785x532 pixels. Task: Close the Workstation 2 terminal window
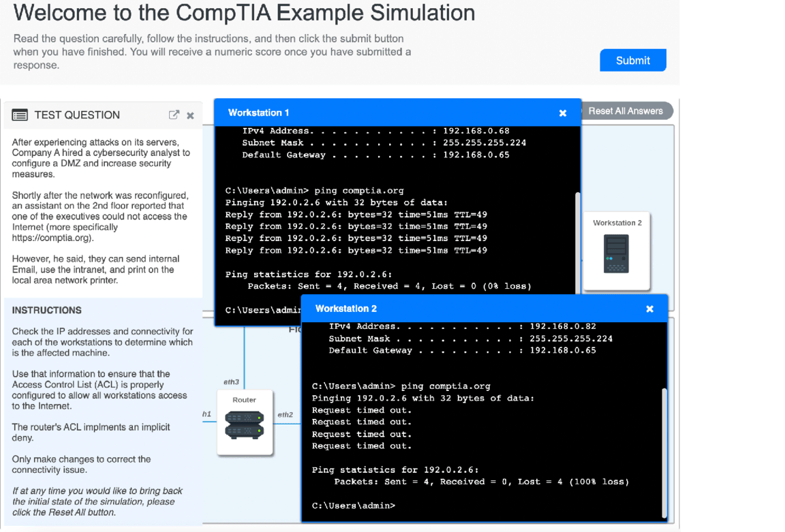pos(650,309)
